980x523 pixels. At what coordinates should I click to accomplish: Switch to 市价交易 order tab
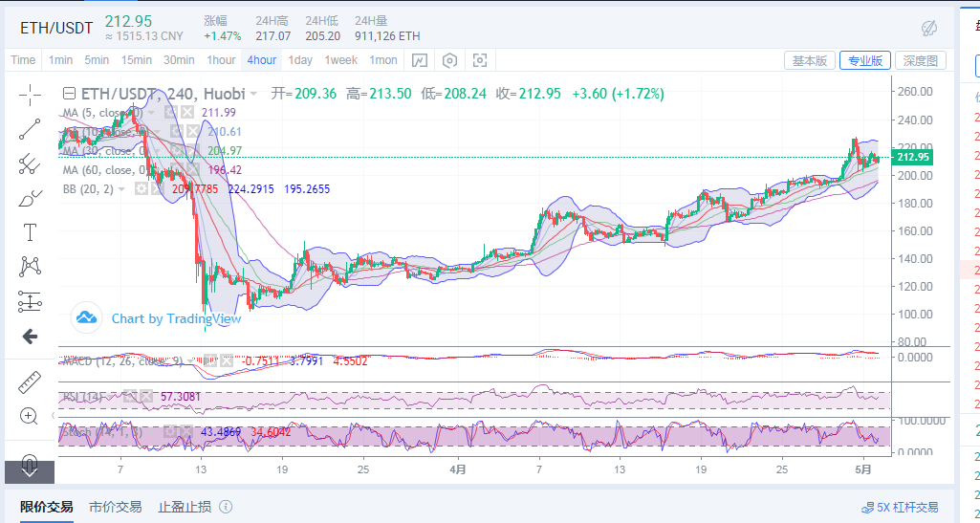(115, 507)
